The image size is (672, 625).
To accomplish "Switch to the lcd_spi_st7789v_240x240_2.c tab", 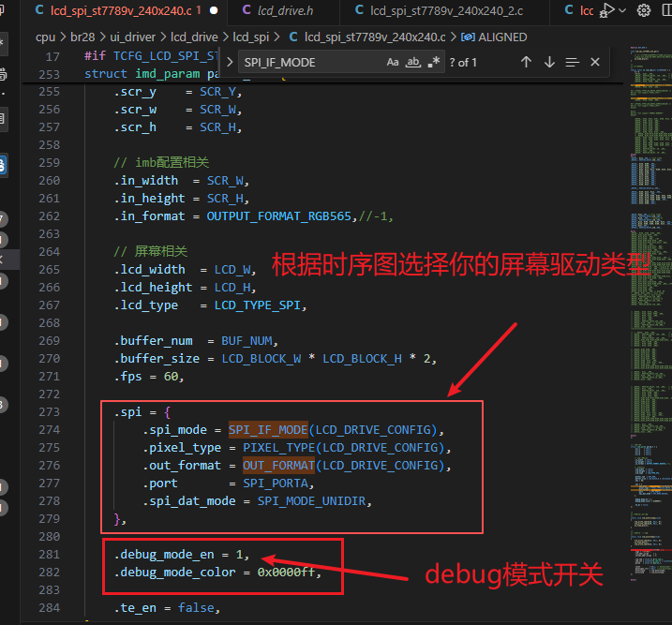I will pyautogui.click(x=446, y=10).
